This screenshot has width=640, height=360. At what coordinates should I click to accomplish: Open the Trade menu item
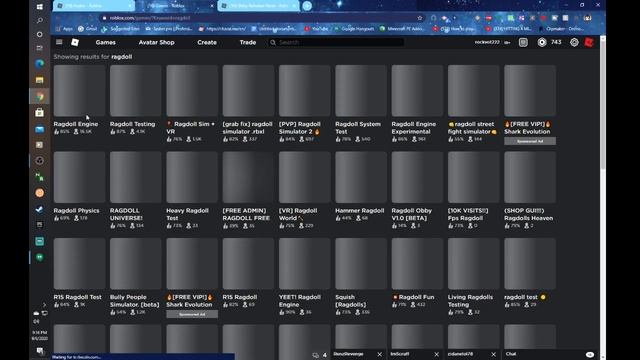pos(248,42)
